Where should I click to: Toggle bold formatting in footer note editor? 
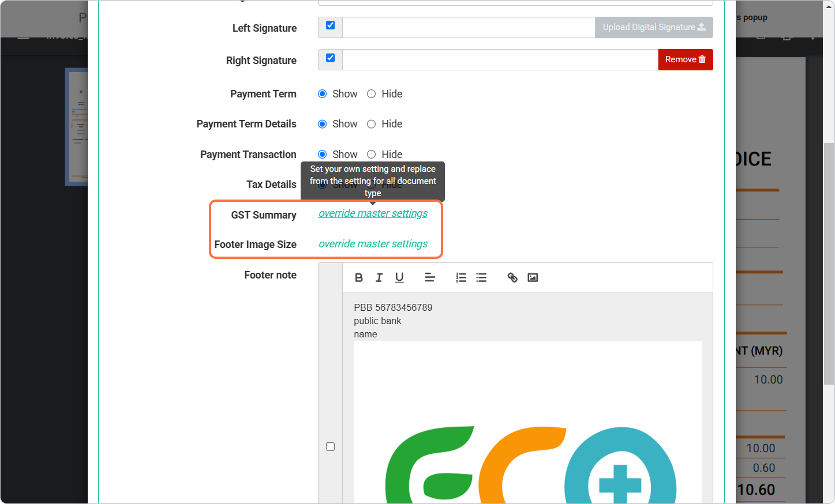pyautogui.click(x=359, y=277)
